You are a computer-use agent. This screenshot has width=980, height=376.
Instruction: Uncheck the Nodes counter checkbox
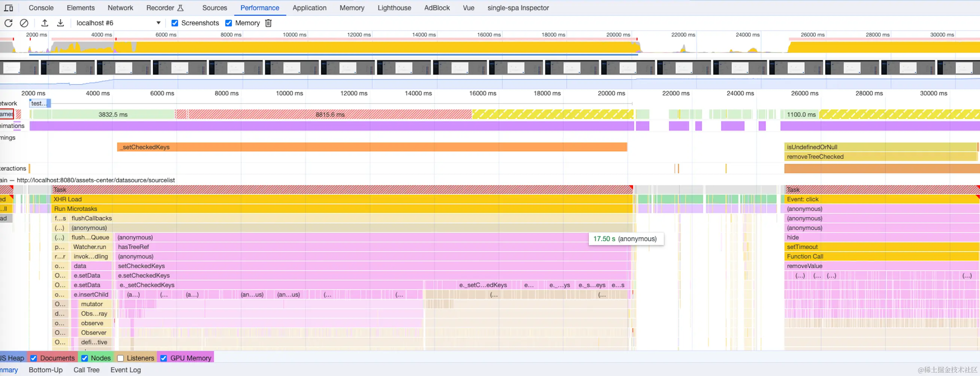coord(85,358)
